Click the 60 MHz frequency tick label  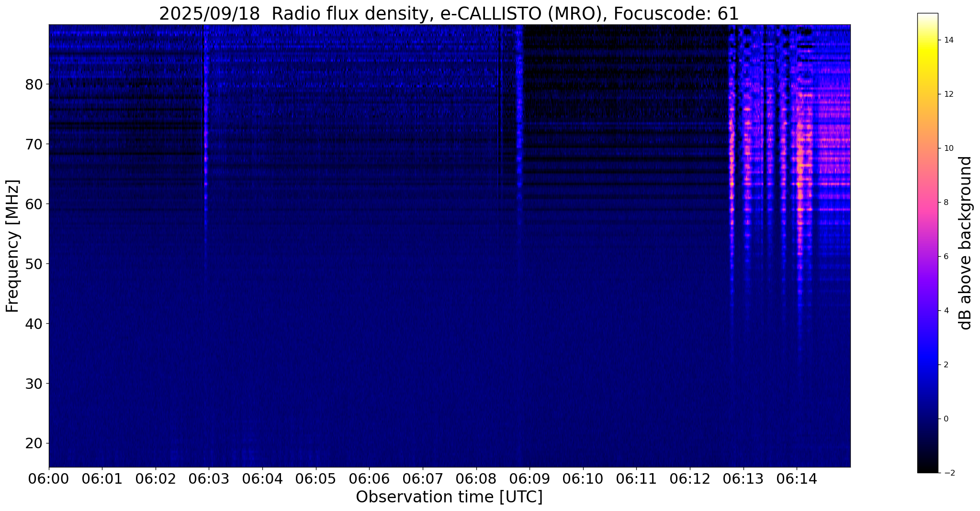point(34,204)
